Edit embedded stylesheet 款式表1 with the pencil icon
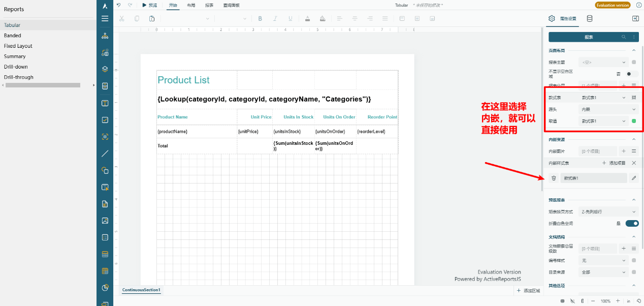The height and width of the screenshot is (306, 644). (x=633, y=178)
